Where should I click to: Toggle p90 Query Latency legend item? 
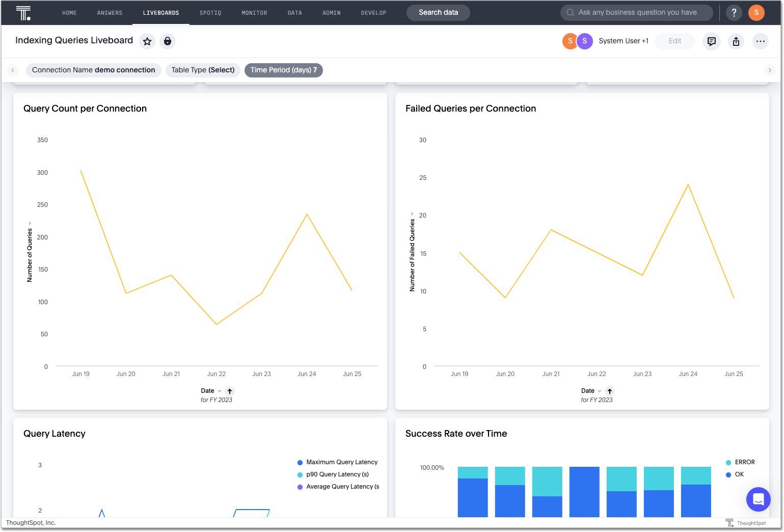click(337, 474)
